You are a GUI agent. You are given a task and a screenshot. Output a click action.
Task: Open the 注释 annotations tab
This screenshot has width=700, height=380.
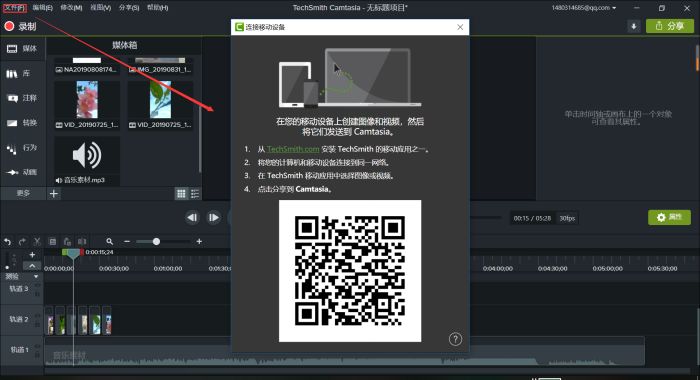click(x=22, y=98)
